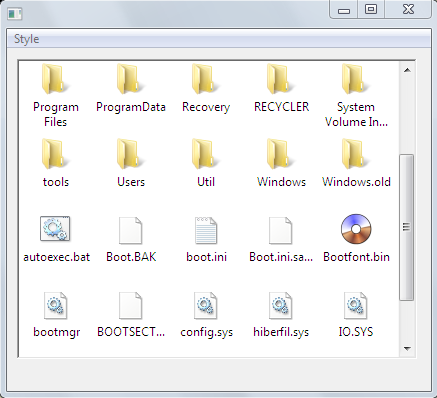
Task: Select the Boot.ini.sa... file icon
Action: pos(280,230)
